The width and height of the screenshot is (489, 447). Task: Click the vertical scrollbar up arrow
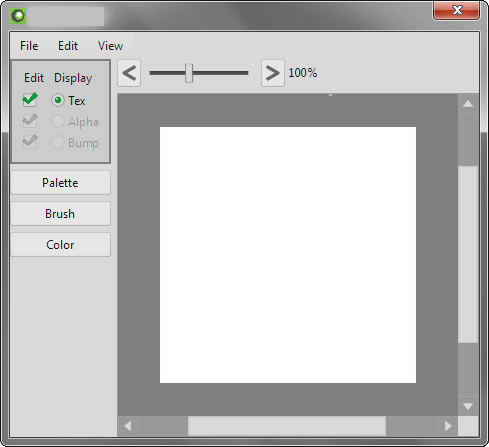pyautogui.click(x=468, y=104)
